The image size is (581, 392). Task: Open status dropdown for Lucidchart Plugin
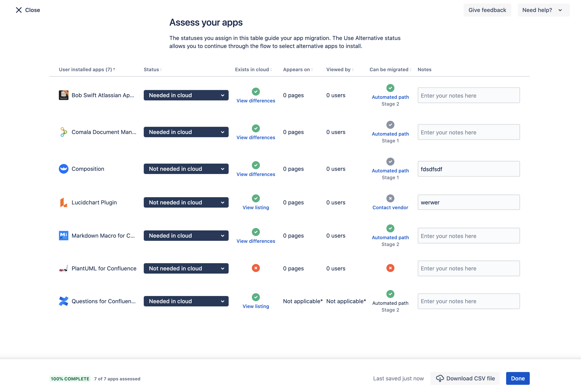click(186, 202)
